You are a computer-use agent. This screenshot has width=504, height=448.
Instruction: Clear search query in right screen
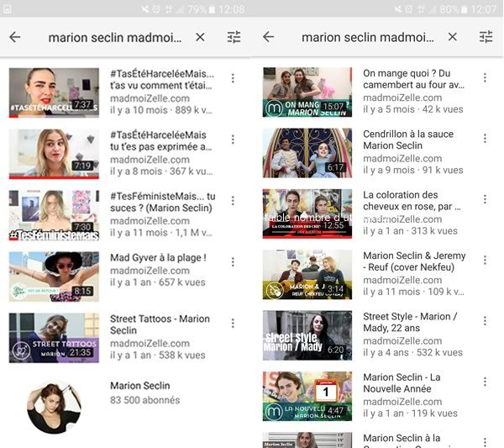[x=452, y=37]
